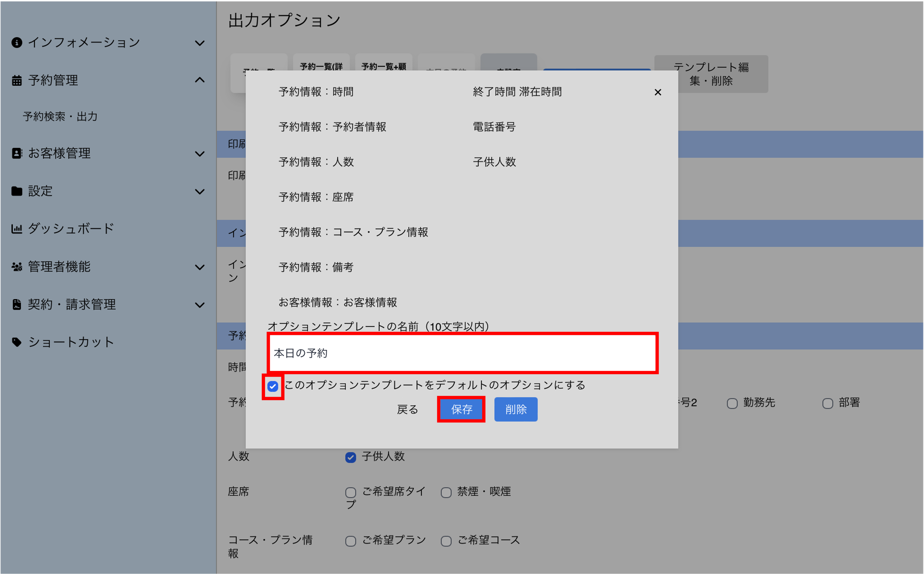Click the お客様管理 contact book icon

(17, 153)
